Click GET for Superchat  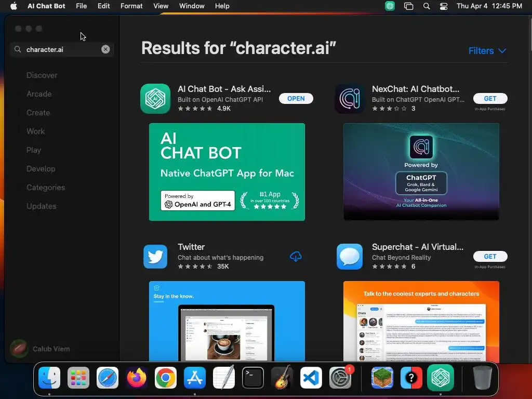pos(490,257)
